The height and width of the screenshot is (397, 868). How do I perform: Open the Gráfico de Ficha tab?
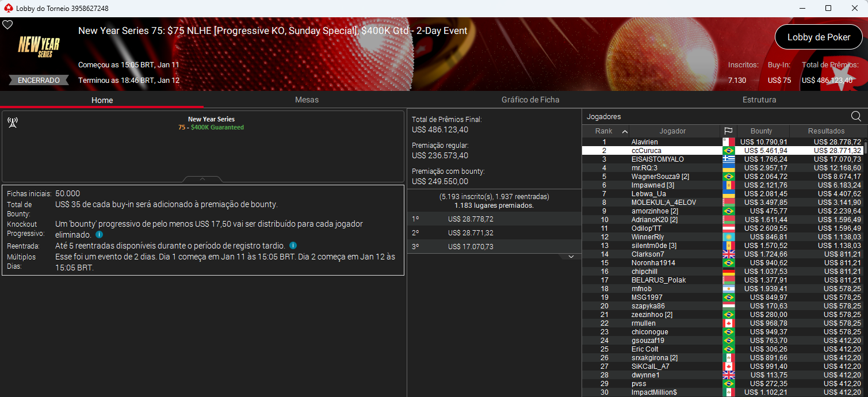click(x=530, y=100)
